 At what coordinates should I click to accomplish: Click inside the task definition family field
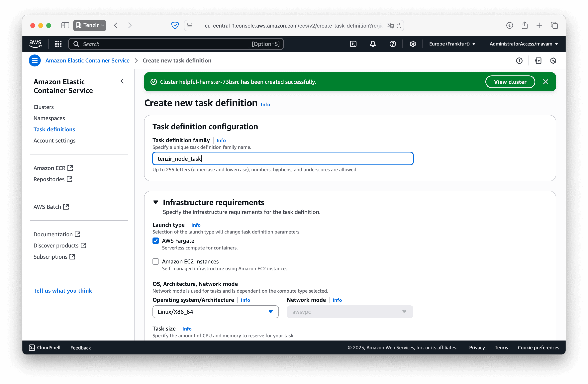click(x=282, y=158)
